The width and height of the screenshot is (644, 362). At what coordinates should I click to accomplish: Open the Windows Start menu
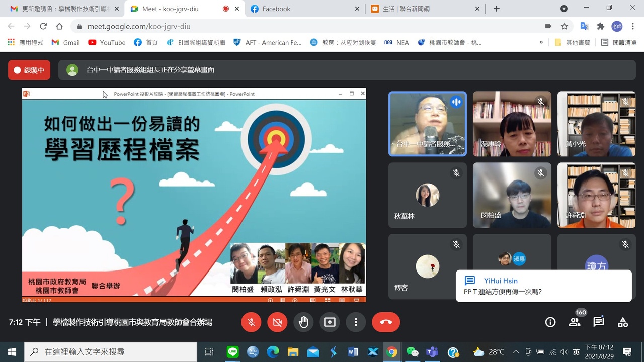(12, 352)
